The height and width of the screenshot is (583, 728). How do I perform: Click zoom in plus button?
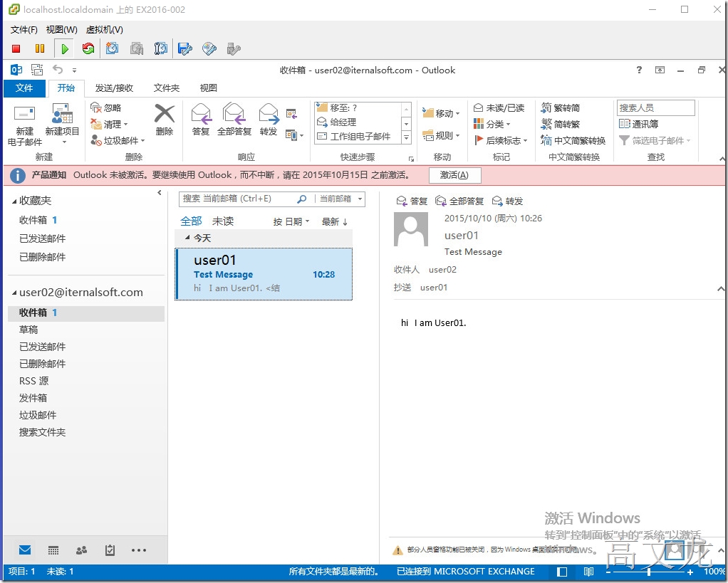(x=690, y=572)
